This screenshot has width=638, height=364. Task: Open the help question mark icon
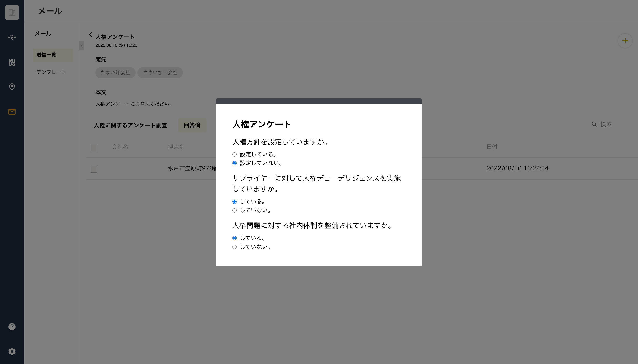click(x=12, y=327)
